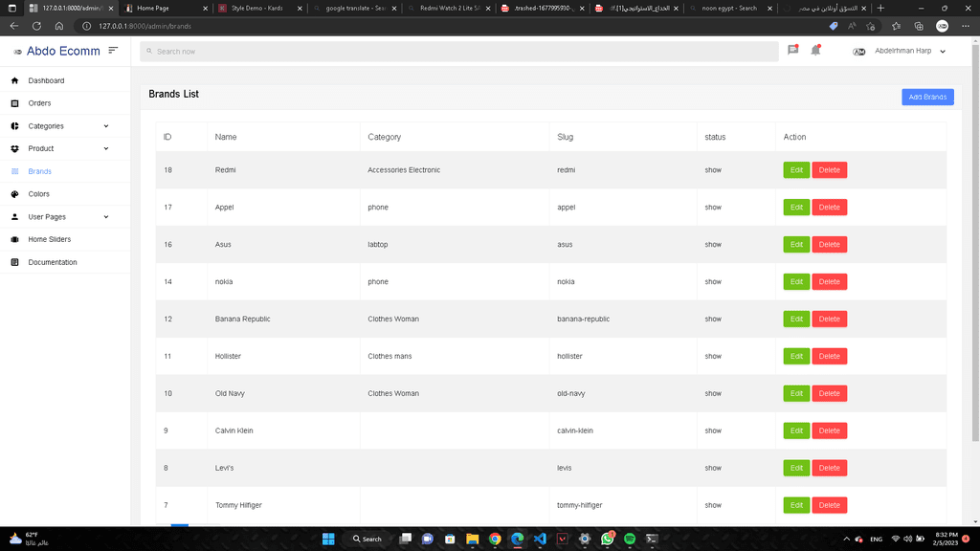
Task: Click the browser refresh icon
Action: [x=37, y=26]
